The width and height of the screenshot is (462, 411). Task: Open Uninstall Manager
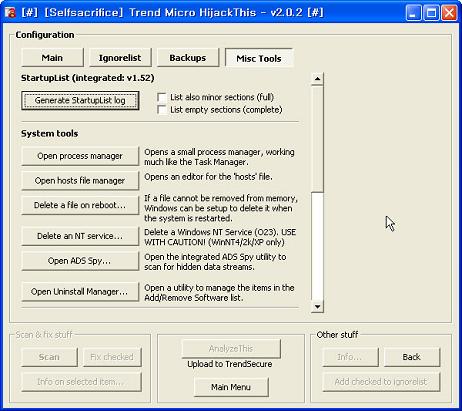[x=80, y=292]
